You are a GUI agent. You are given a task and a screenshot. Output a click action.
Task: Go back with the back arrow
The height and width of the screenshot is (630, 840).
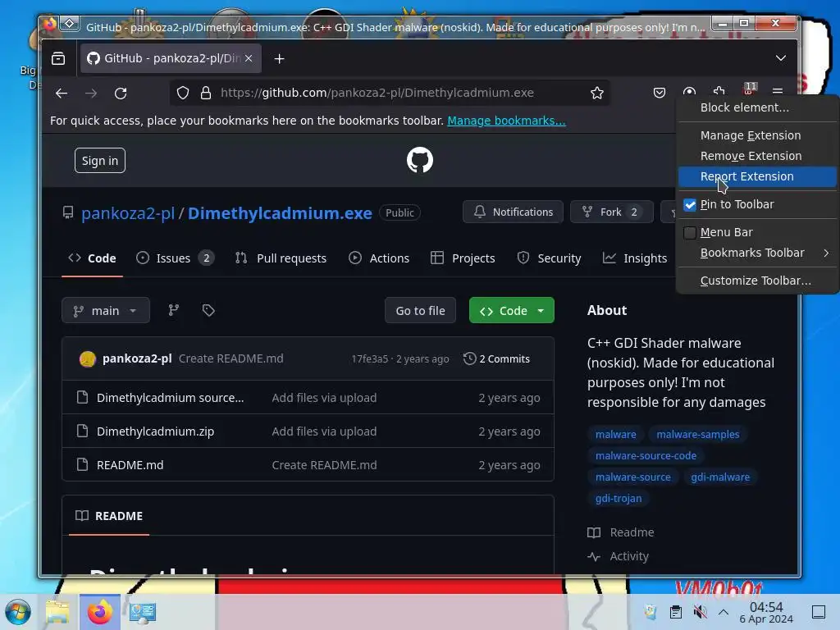click(62, 94)
